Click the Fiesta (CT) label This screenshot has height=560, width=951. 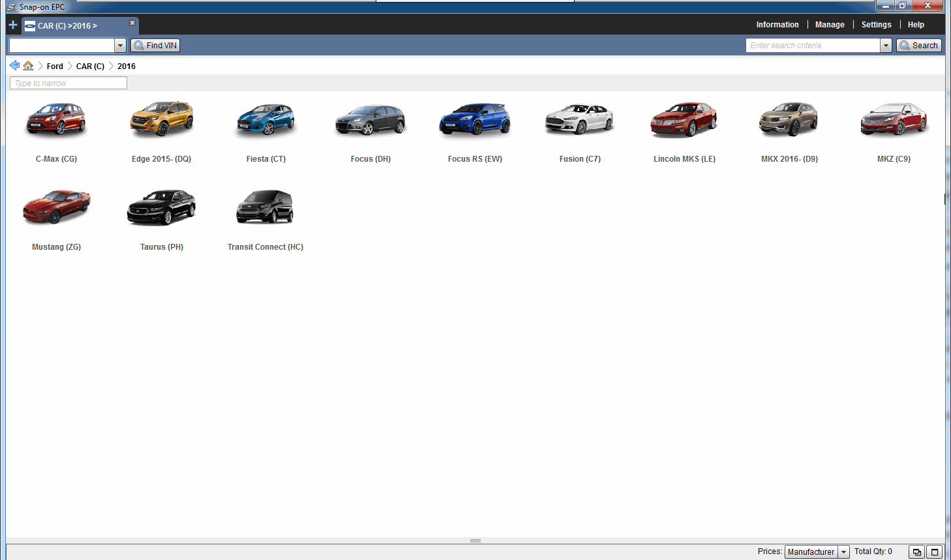[266, 159]
